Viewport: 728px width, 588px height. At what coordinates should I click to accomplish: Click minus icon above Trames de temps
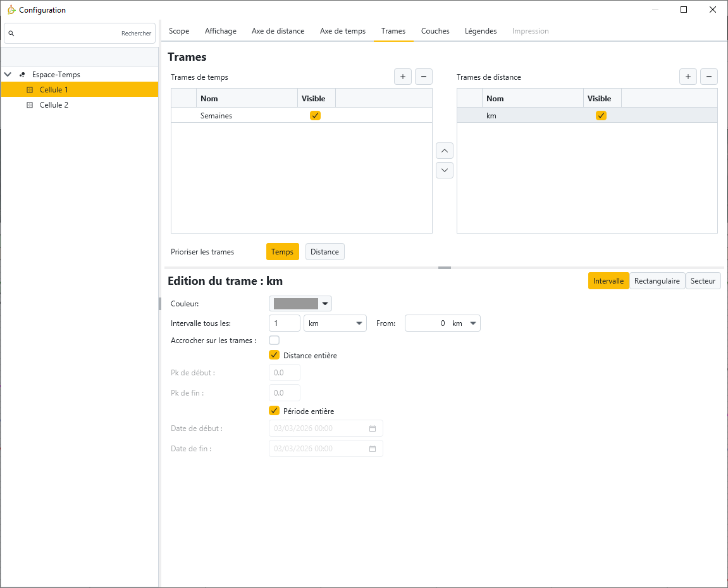coord(424,77)
